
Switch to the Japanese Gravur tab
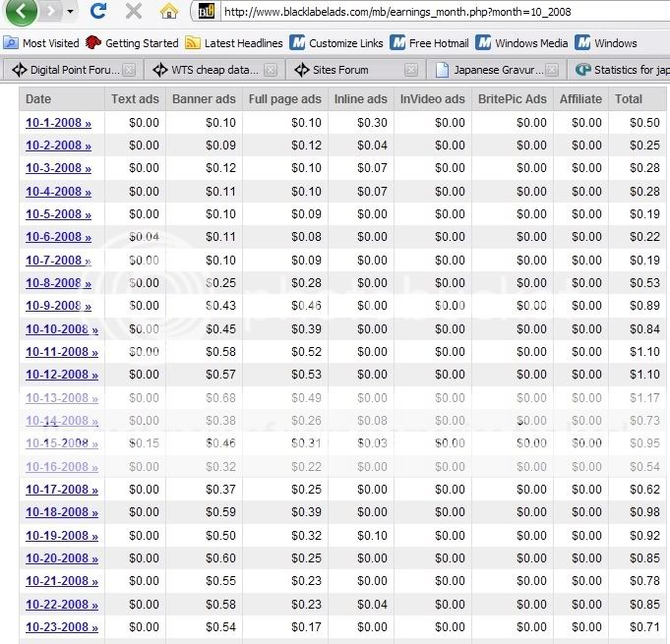(495, 70)
